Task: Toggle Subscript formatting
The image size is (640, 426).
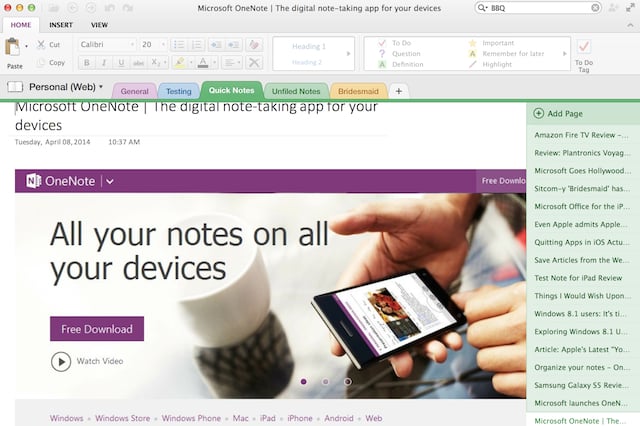Action: point(155,62)
